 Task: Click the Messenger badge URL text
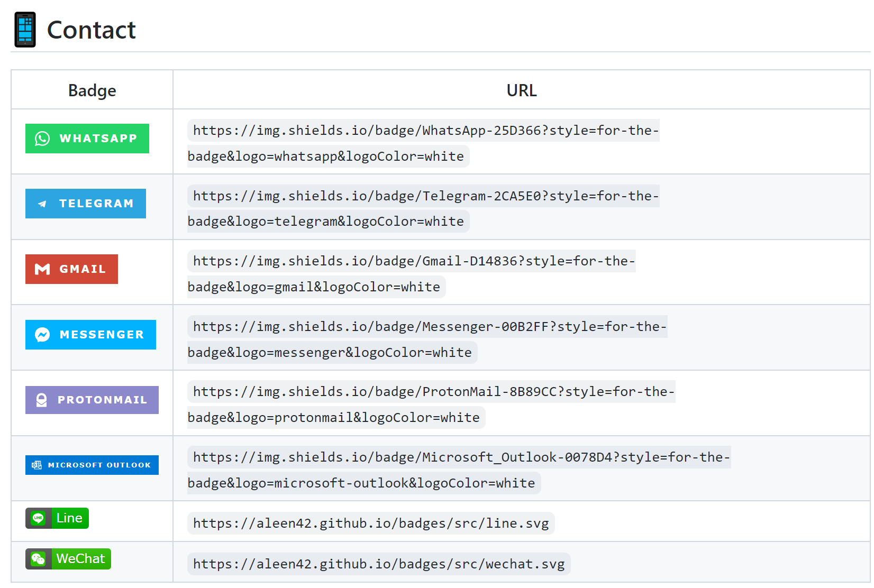click(x=426, y=339)
